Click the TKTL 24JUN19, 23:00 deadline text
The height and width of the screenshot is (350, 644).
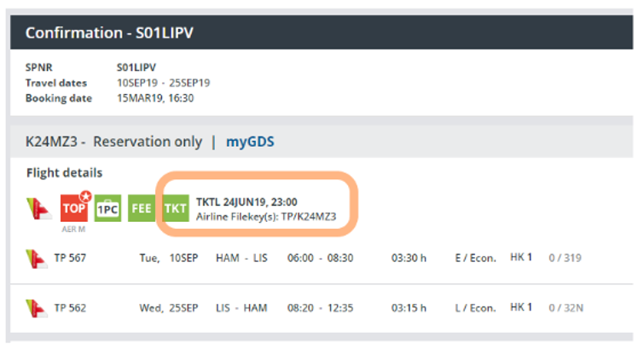246,202
